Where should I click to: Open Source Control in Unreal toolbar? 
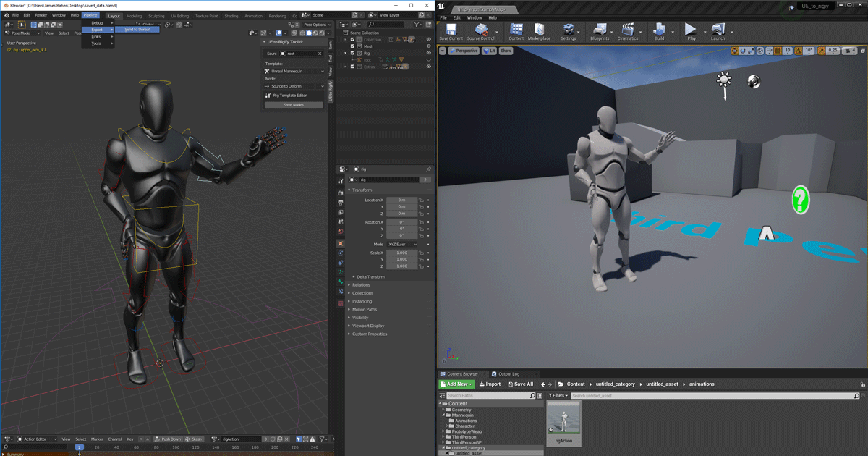click(x=480, y=30)
